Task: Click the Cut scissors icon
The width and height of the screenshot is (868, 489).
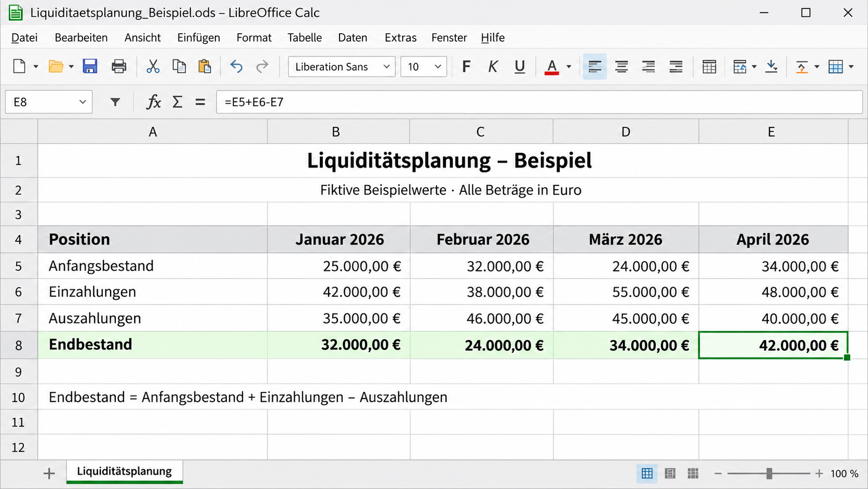Action: click(153, 67)
